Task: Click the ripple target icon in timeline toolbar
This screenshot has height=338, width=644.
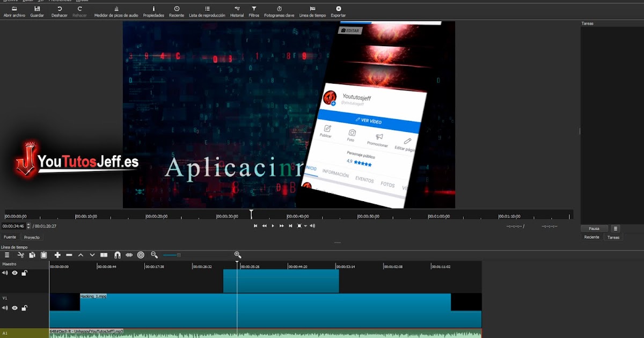Action: (x=141, y=255)
